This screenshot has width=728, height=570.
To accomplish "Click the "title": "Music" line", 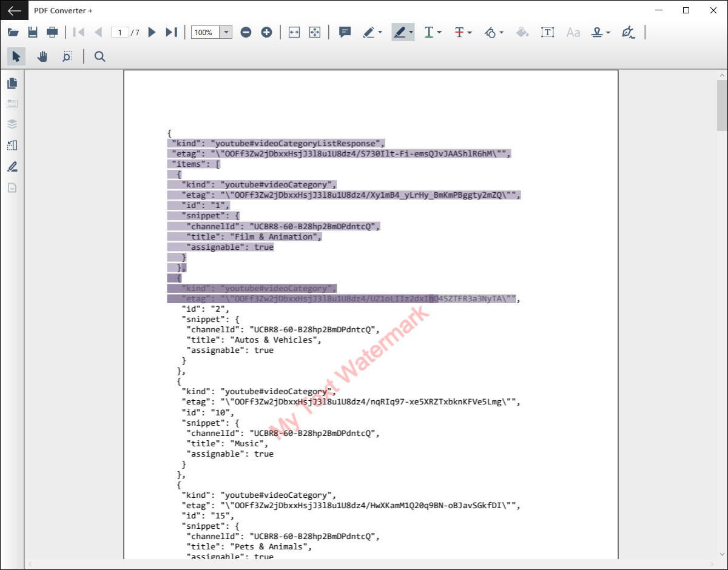I will pyautogui.click(x=227, y=443).
